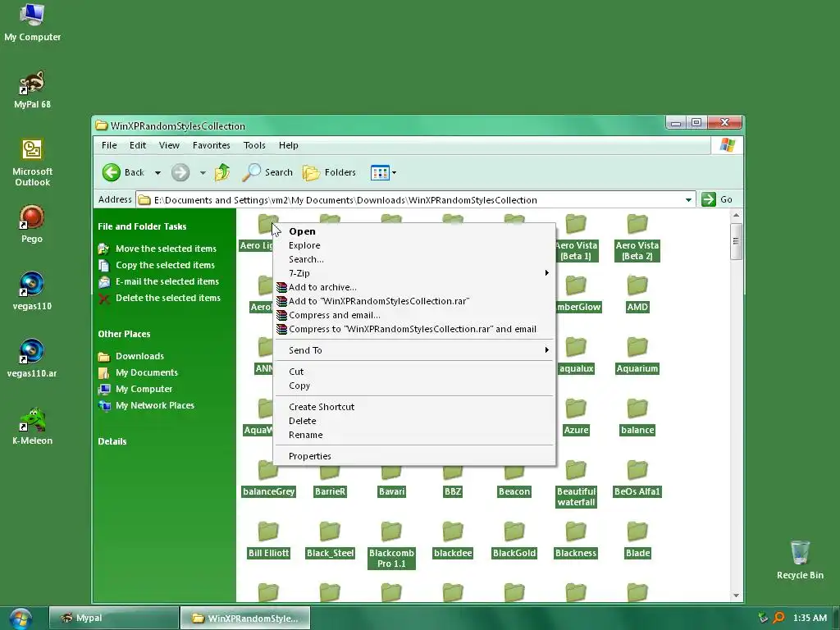Go up one folder level
This screenshot has height=630, width=840.
click(x=221, y=172)
